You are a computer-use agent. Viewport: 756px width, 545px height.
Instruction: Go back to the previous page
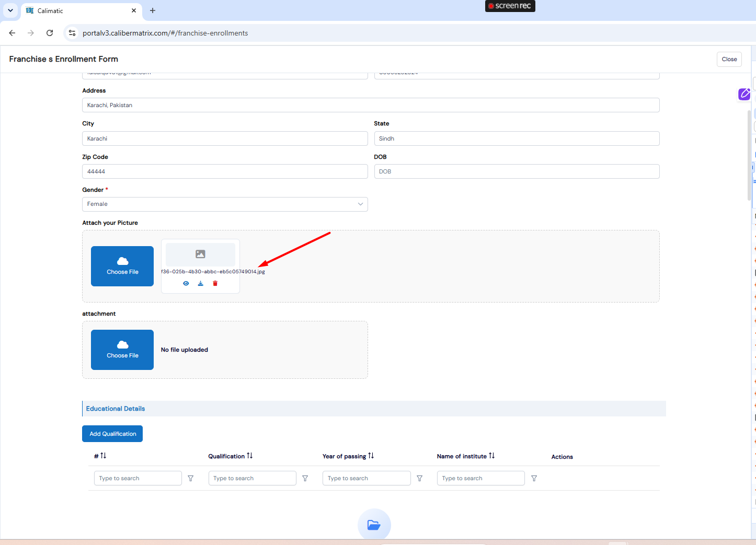(12, 33)
